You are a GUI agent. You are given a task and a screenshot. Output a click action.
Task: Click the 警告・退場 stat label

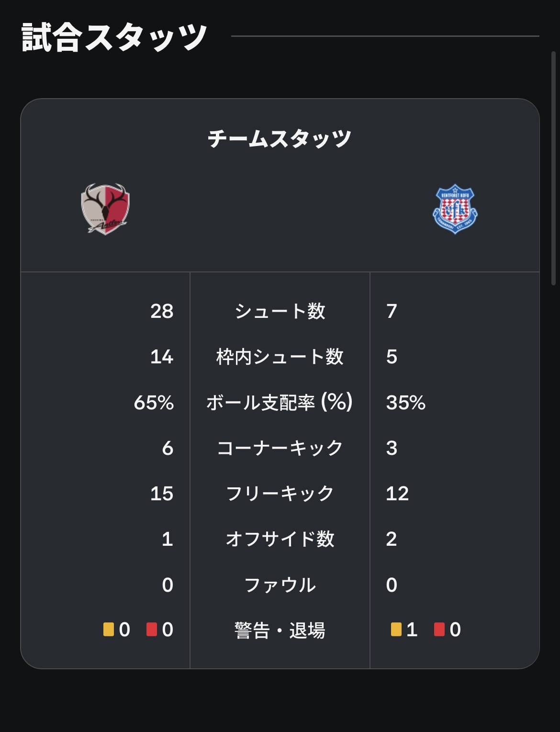tap(280, 630)
